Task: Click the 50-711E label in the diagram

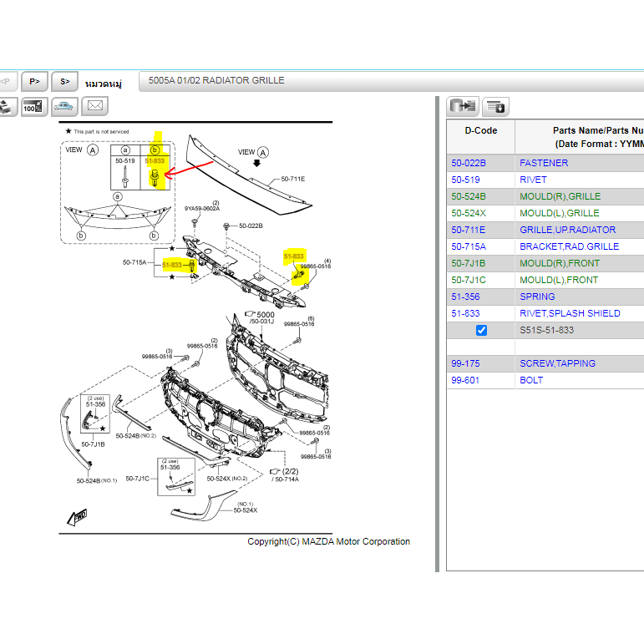Action: (x=292, y=179)
